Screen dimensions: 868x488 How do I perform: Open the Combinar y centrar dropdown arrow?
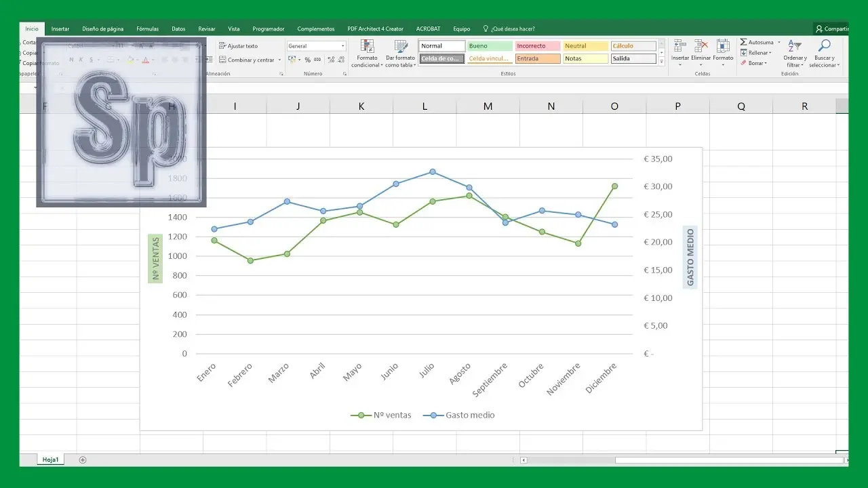[279, 60]
